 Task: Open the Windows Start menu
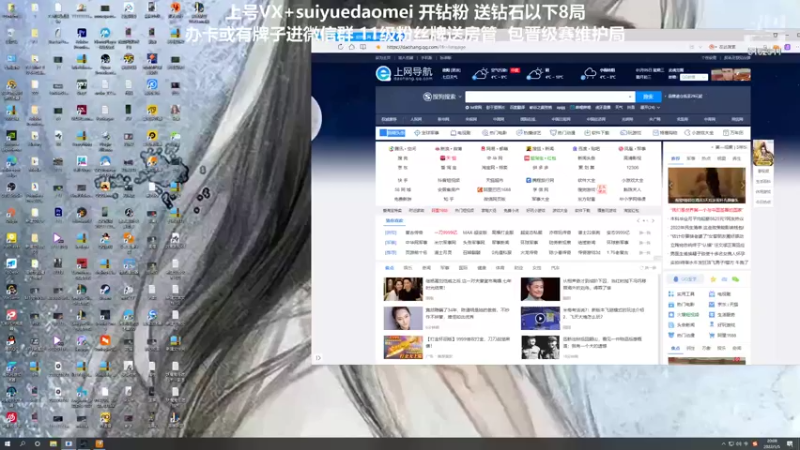(x=7, y=444)
